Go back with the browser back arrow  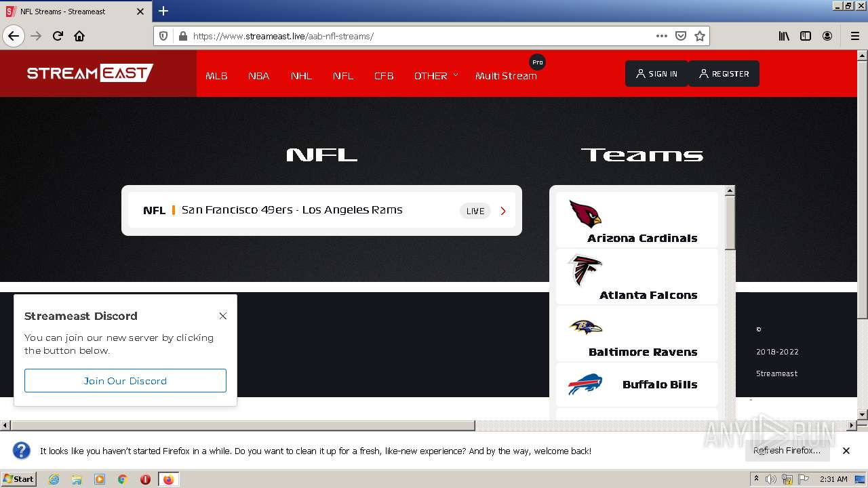14,36
